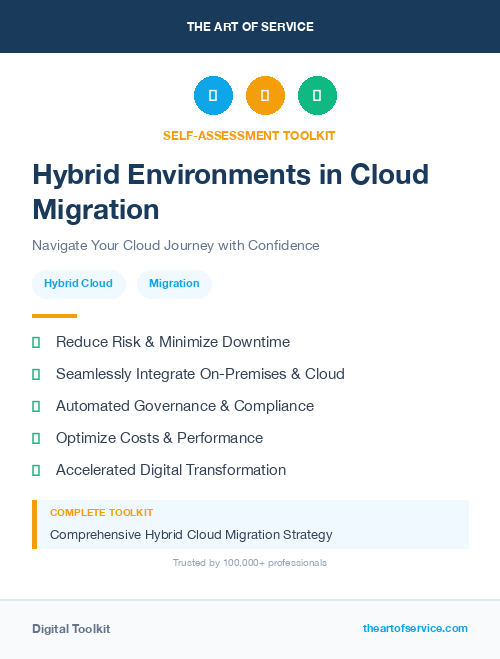Click Navigate Your Cloud Journey with Confidence subtitle
This screenshot has height=659, width=500.
click(176, 245)
